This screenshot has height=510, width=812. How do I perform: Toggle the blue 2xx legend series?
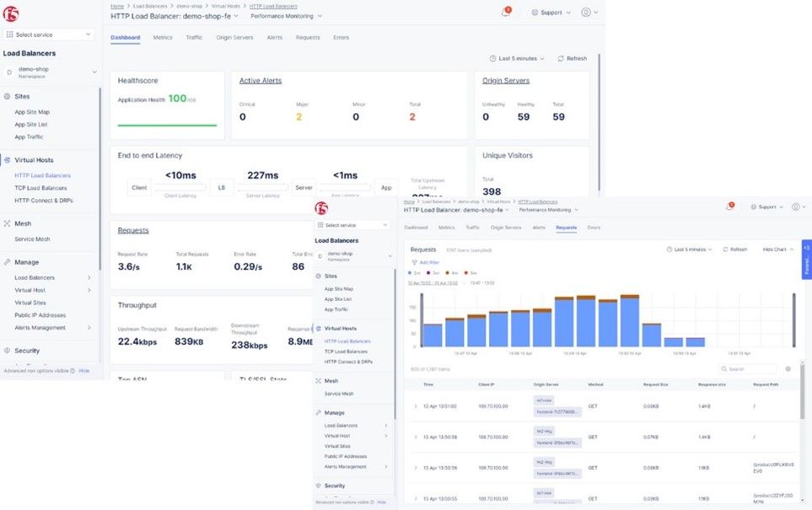[414, 273]
